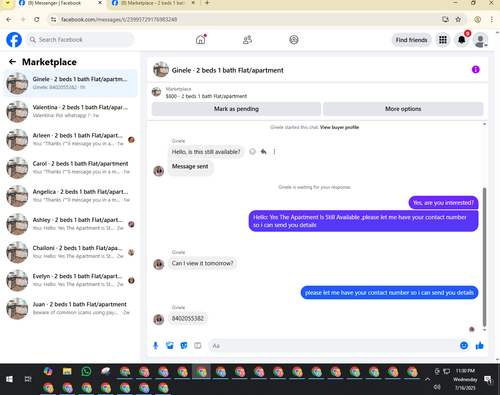Screen dimensions: 500x395
Task: Bookmark this page with the star
Action: pos(458,20)
